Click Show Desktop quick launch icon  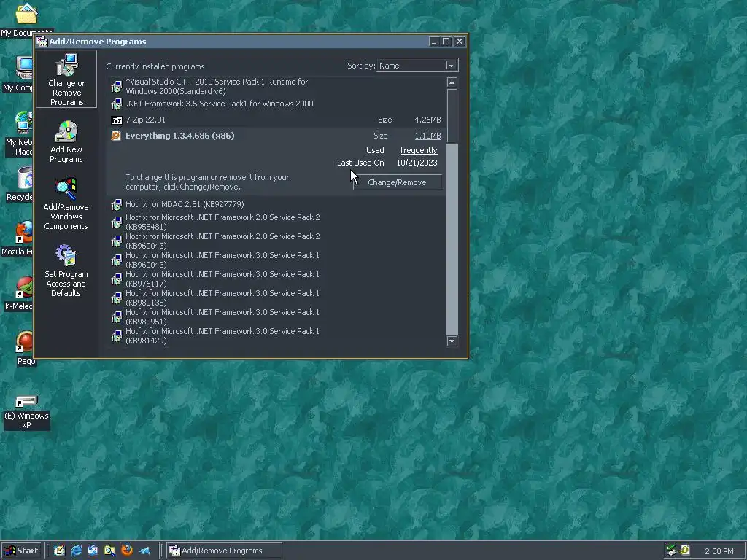pyautogui.click(x=59, y=551)
